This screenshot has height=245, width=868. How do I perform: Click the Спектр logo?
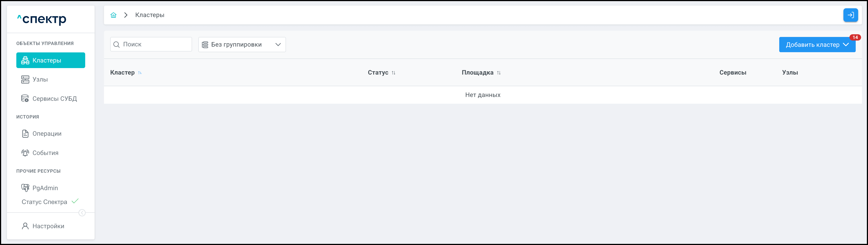[42, 19]
